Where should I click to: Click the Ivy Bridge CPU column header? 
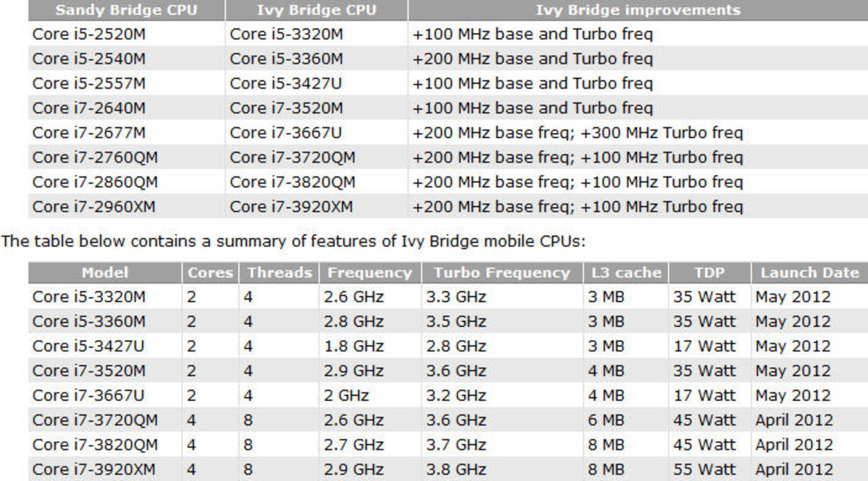coord(316,10)
